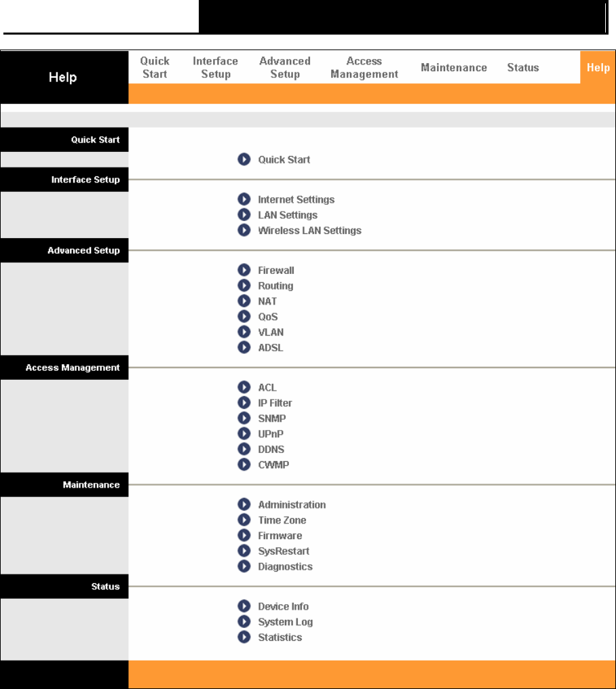Click the arrow icon beside NAT

click(x=244, y=300)
